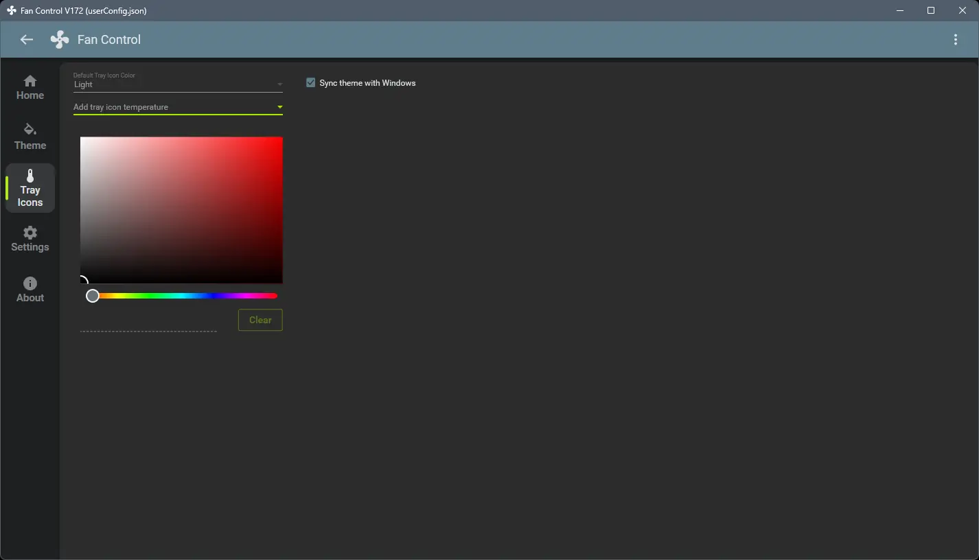Switch to the Theme tab
Screen dimensions: 979x560
[30, 137]
